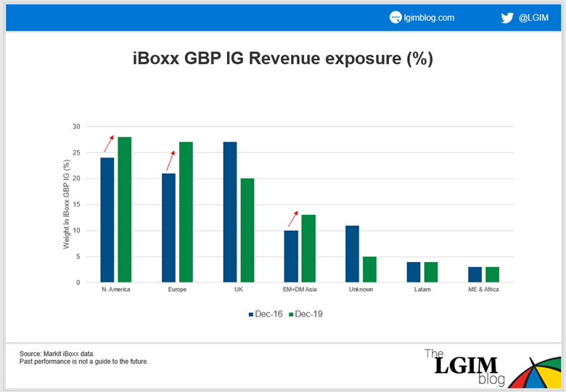Click the Source: Markit iBoxx data text
The image size is (566, 392).
(57, 354)
